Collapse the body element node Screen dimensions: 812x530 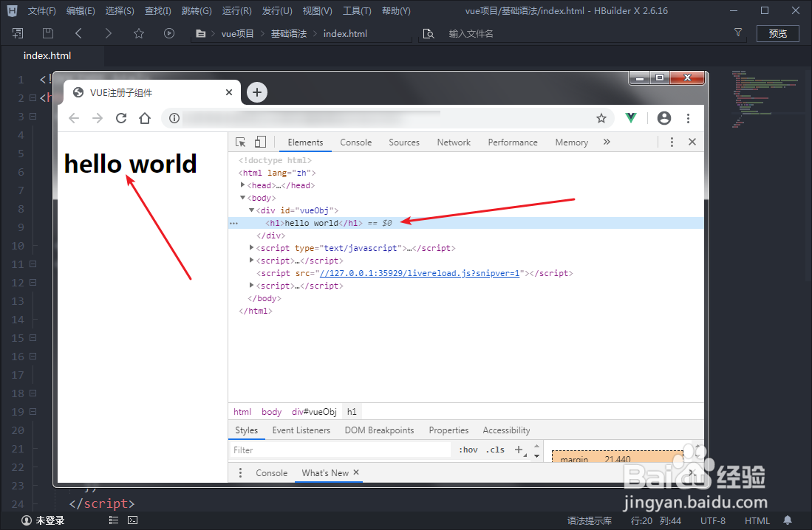pyautogui.click(x=242, y=198)
